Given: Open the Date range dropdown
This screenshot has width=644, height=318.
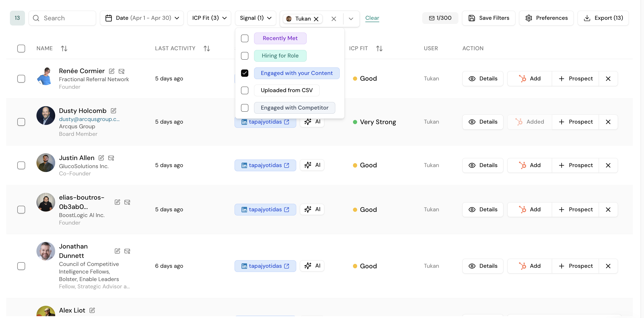Looking at the screenshot, I should tap(142, 18).
